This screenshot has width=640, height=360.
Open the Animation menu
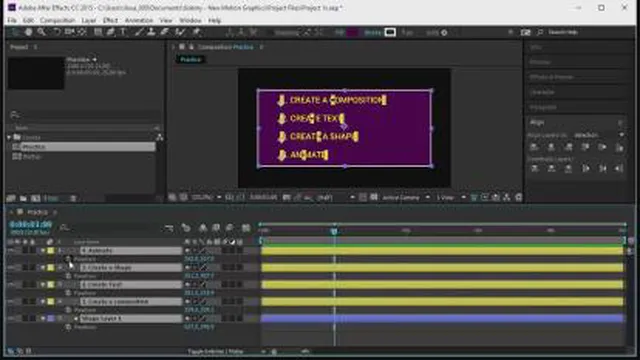(139, 20)
